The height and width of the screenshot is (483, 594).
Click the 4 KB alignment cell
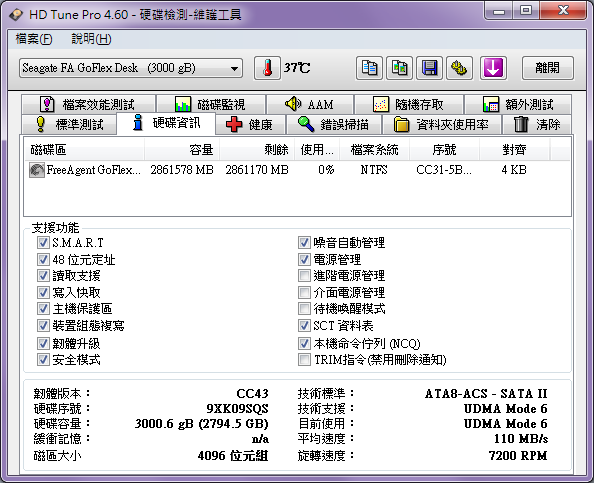click(x=514, y=170)
